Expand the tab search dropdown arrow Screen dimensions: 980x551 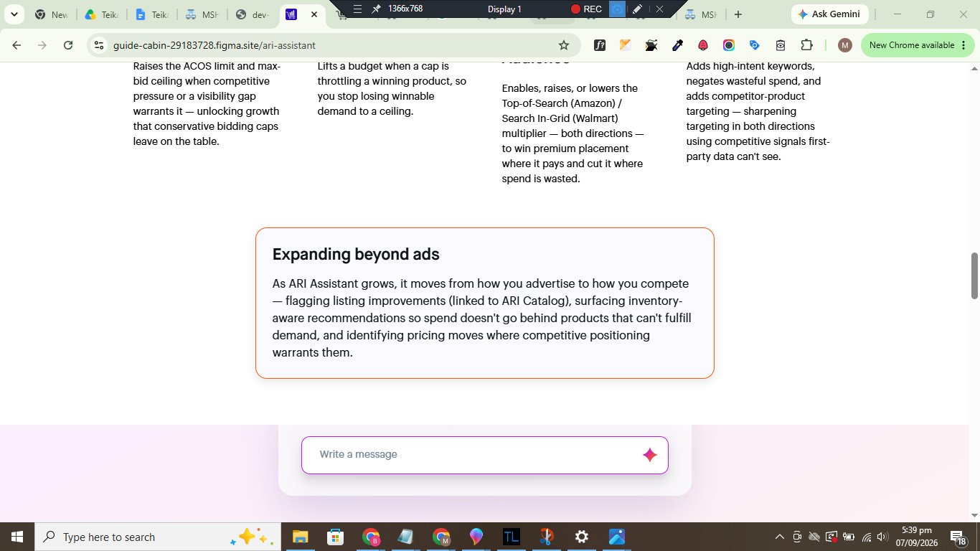[x=14, y=14]
